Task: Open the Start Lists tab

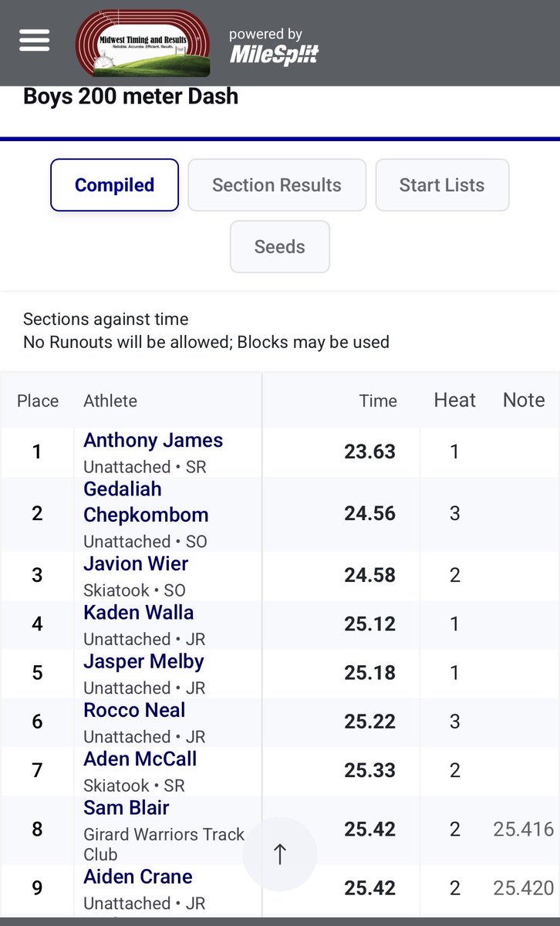Action: [x=442, y=185]
